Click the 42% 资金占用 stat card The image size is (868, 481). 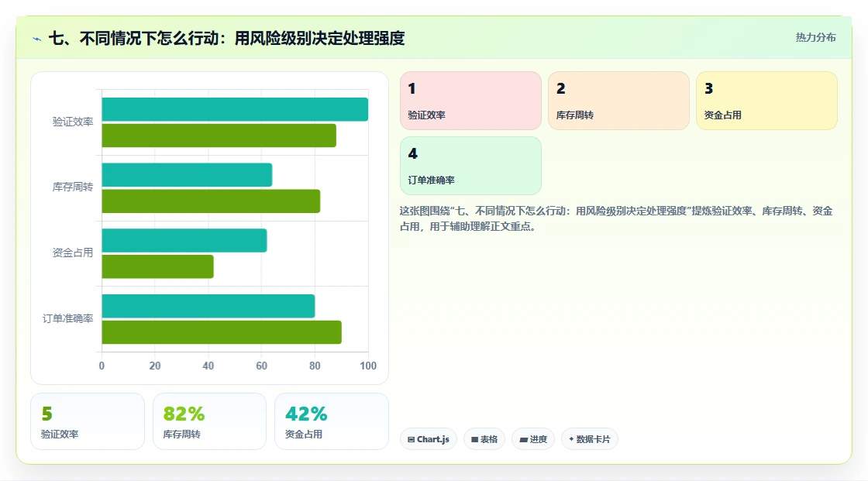coord(332,421)
